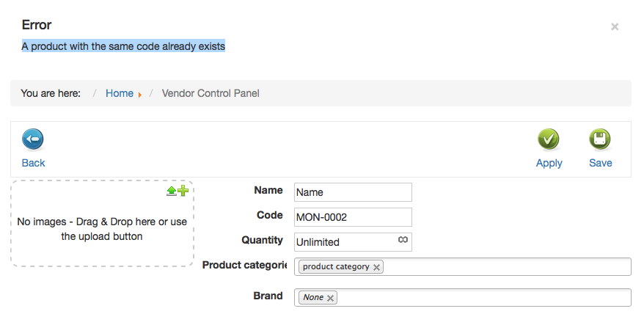Click the Apply text link
Image resolution: width=644 pixels, height=314 pixels.
click(549, 163)
